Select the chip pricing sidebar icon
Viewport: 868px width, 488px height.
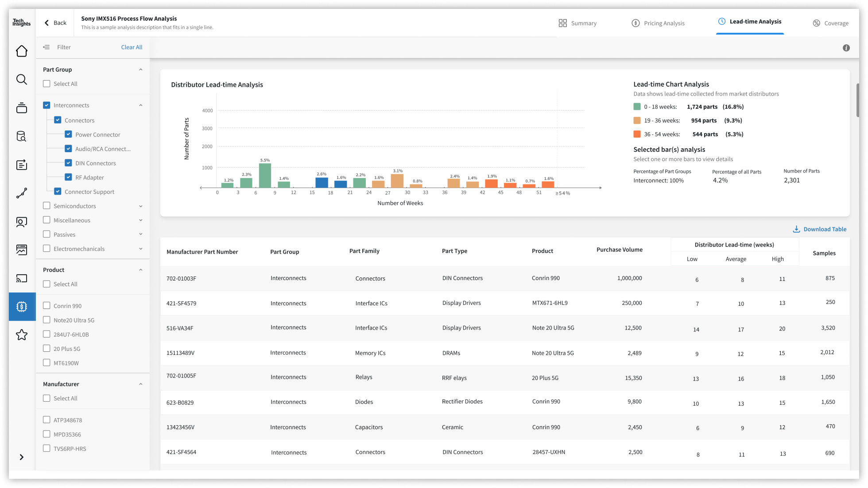22,307
